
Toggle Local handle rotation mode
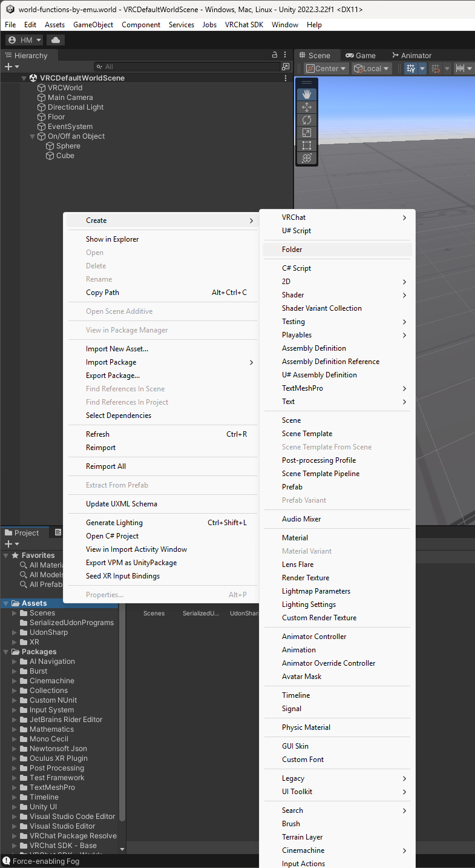[372, 68]
